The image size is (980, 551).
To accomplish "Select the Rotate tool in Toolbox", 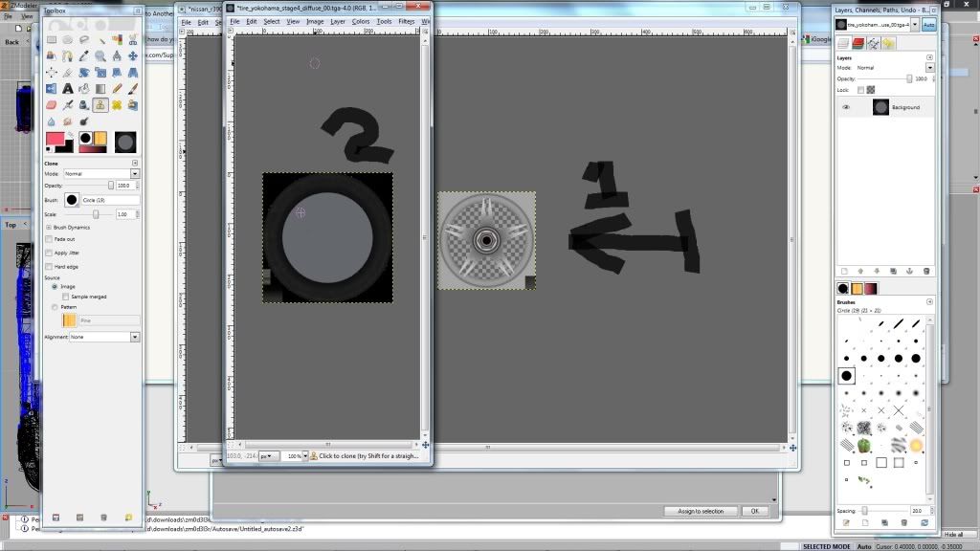I will [x=84, y=72].
